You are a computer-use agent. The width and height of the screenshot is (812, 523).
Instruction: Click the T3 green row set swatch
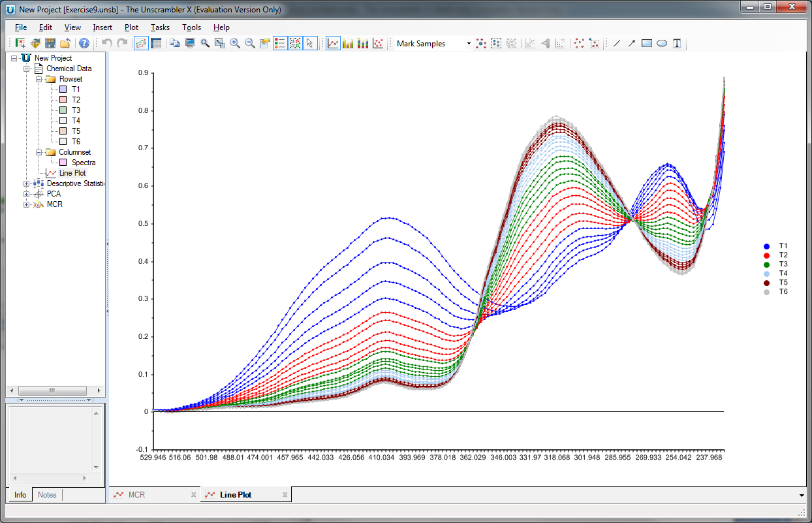coord(63,110)
